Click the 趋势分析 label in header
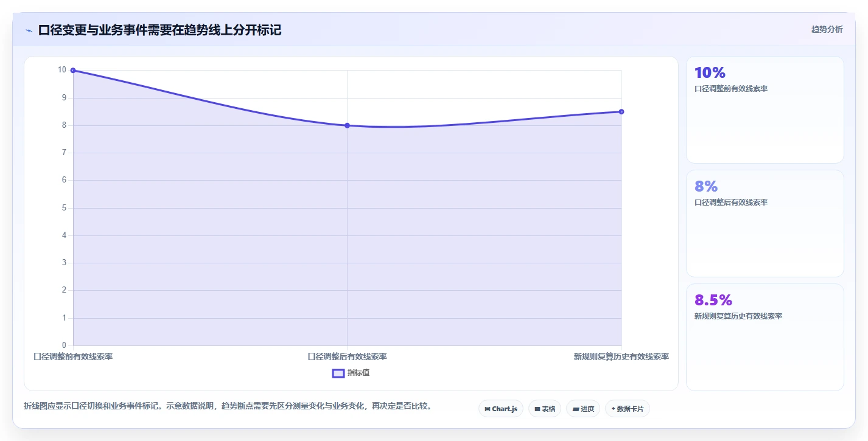The height and width of the screenshot is (441, 868). point(827,29)
